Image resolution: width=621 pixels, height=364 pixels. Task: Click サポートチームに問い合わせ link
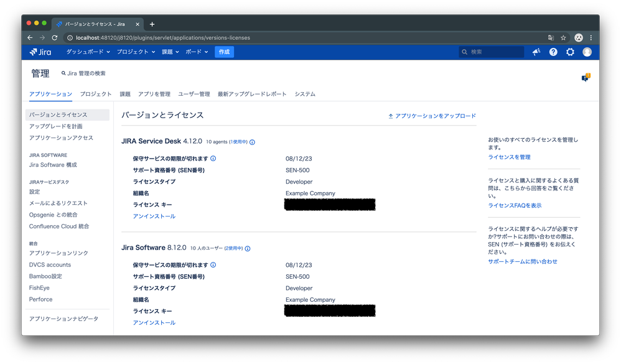click(x=523, y=262)
